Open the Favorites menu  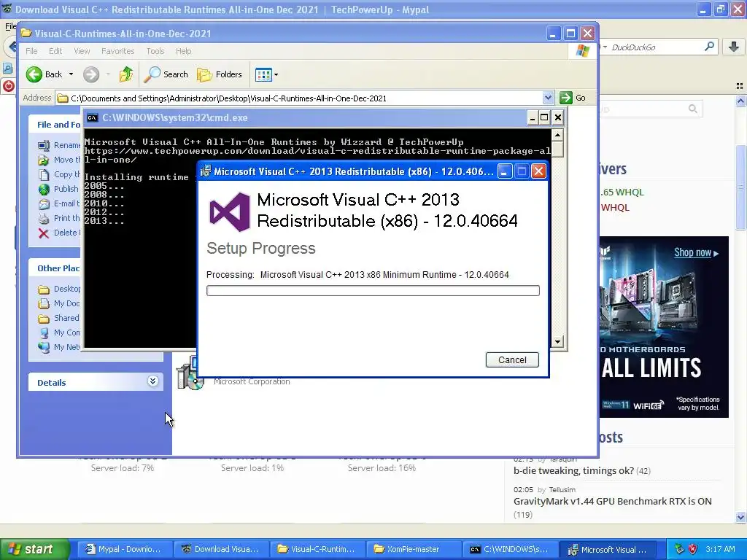[117, 51]
